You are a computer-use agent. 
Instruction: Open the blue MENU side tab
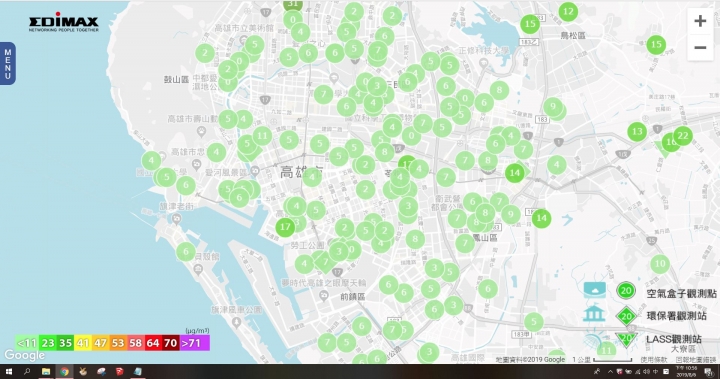click(x=8, y=64)
